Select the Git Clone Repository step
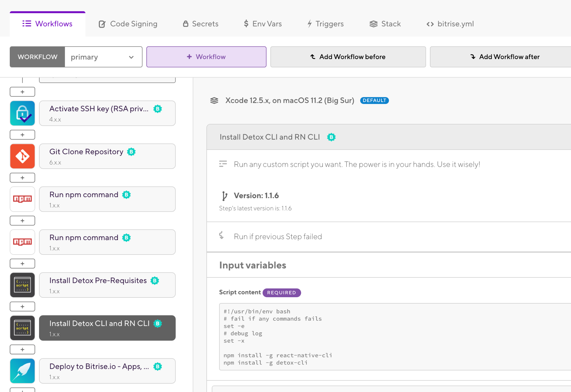Screen dimensions: 571x392 pyautogui.click(x=107, y=156)
